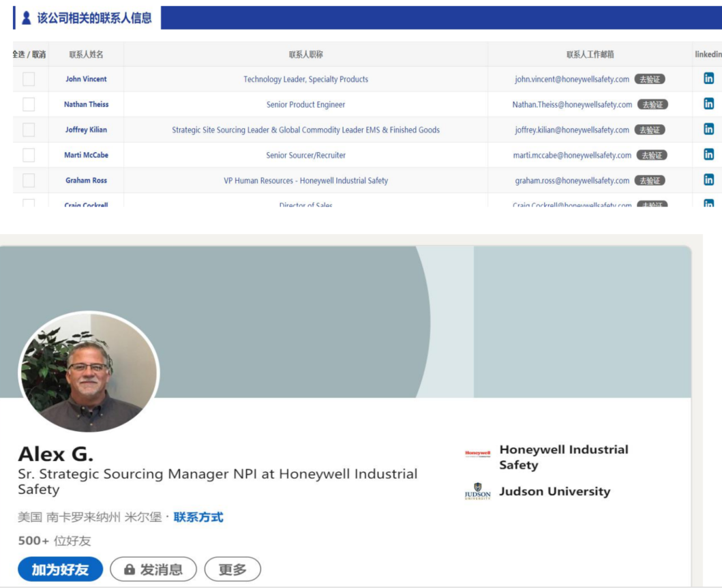Open Alex G.'s profile photo
Viewport: 722px width, 588px height.
tap(89, 372)
